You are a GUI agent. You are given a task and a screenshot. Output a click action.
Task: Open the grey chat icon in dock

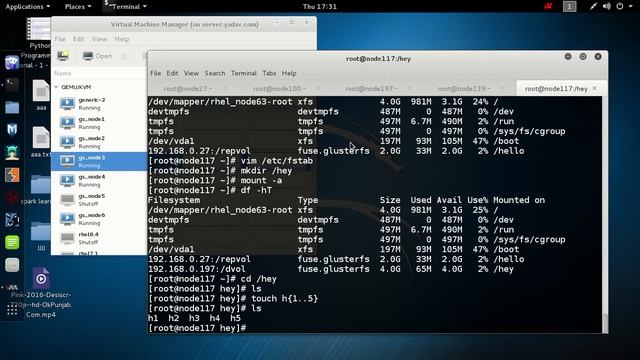[x=12, y=265]
